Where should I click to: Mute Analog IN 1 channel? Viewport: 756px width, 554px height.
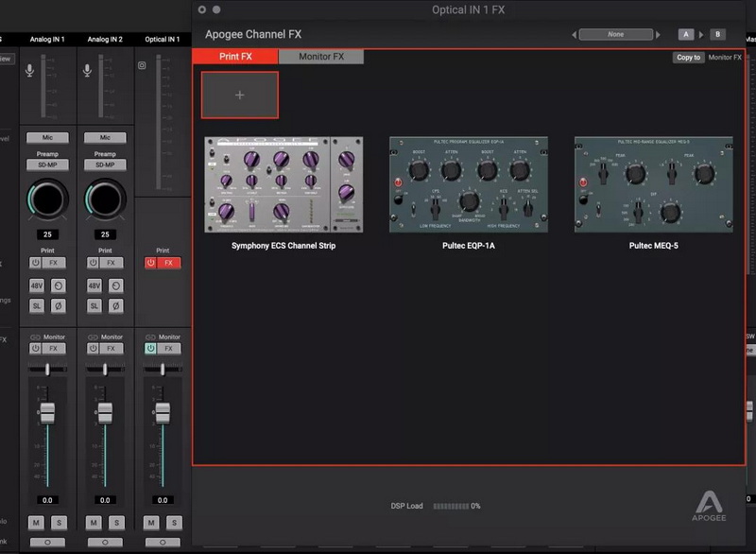[x=36, y=522]
